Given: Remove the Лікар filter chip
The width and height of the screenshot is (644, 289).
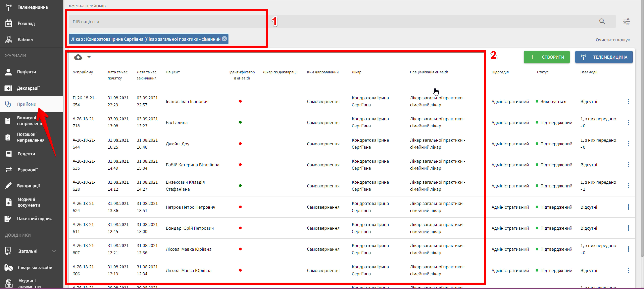Looking at the screenshot, I should point(224,39).
